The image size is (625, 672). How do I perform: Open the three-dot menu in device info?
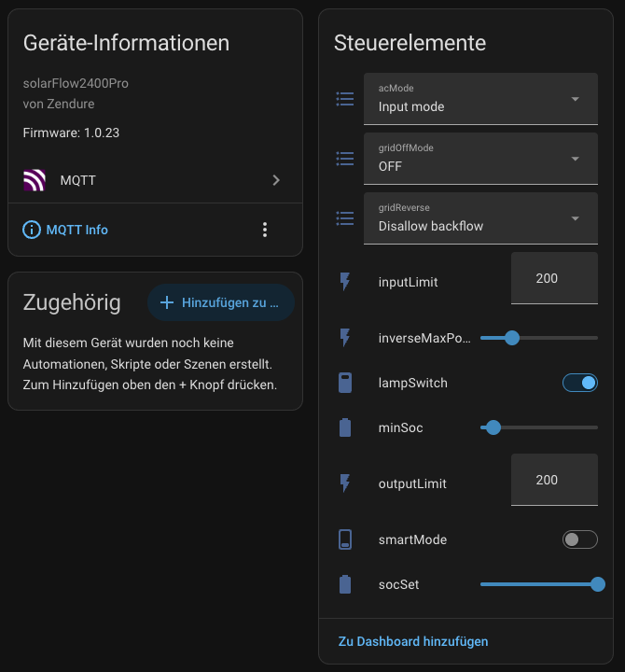[265, 230]
